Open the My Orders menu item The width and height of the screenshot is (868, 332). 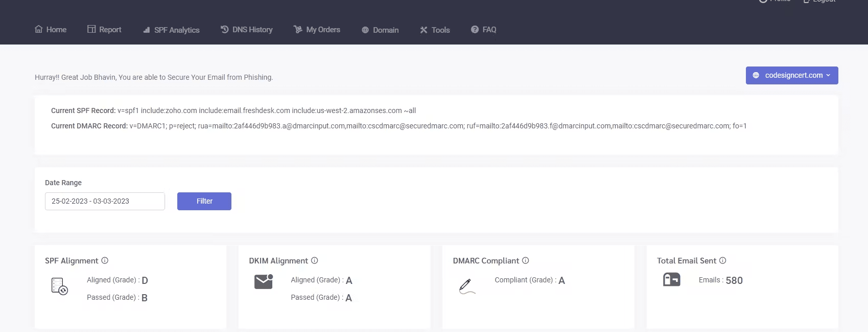317,30
